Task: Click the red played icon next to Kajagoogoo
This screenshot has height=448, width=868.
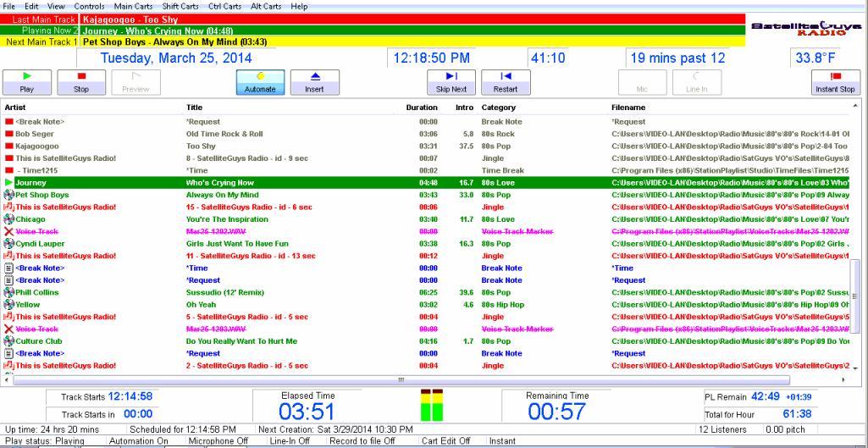Action: 8,146
